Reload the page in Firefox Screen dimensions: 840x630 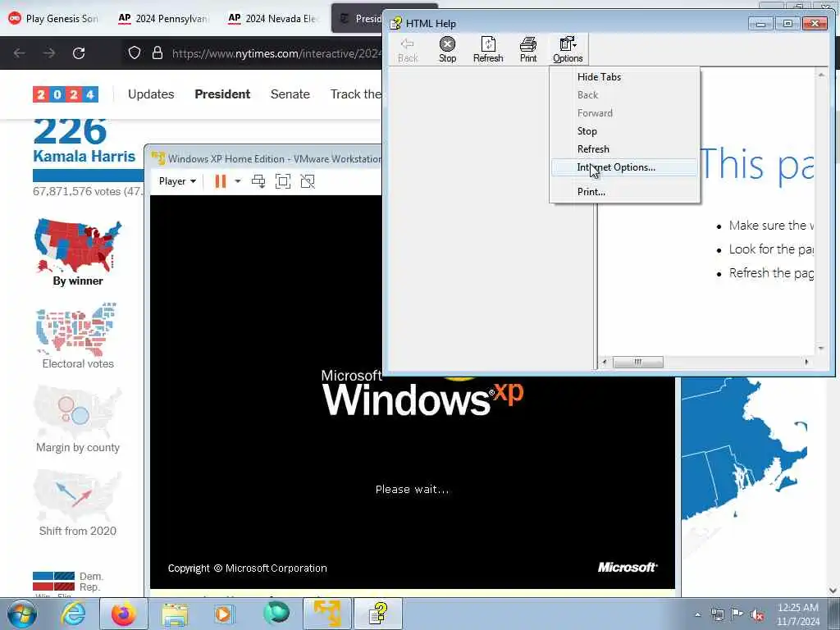tap(79, 53)
